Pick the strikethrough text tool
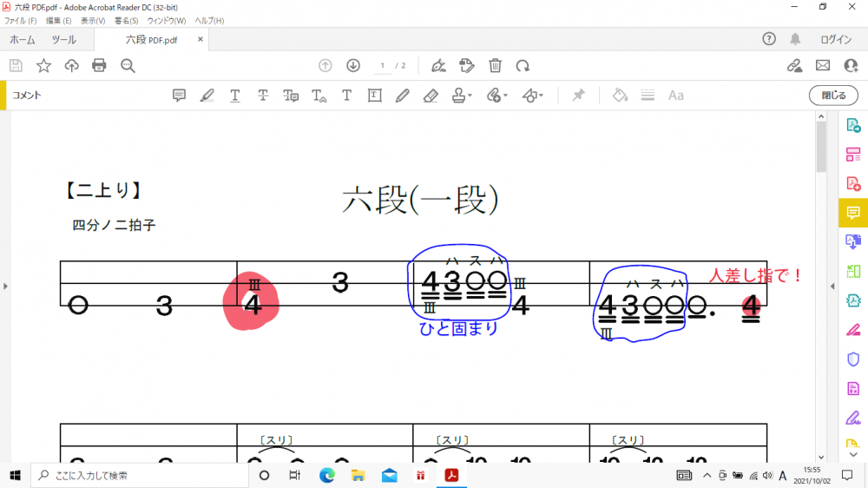 (263, 96)
